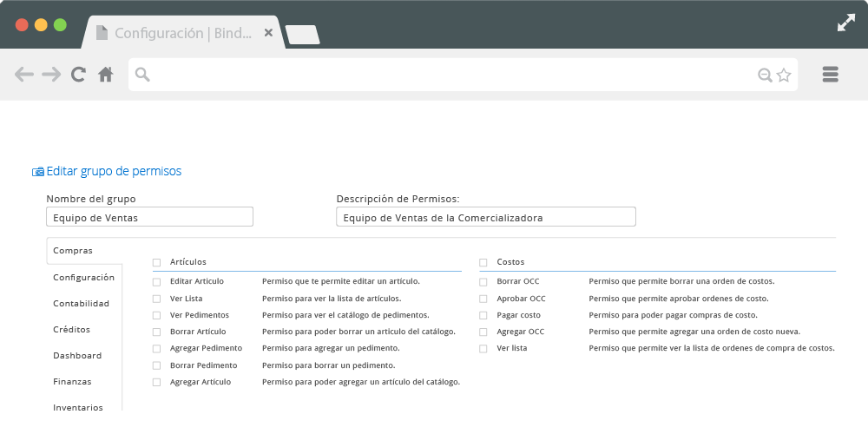Screen dimensions: 868x434
Task: Open a new browser tab
Action: pyautogui.click(x=302, y=35)
